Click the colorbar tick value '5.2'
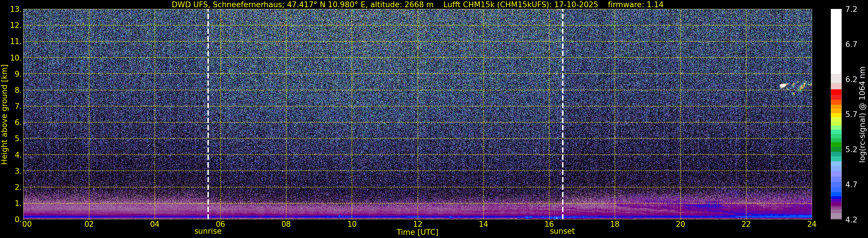Image resolution: width=868 pixels, height=238 pixels. (851, 149)
